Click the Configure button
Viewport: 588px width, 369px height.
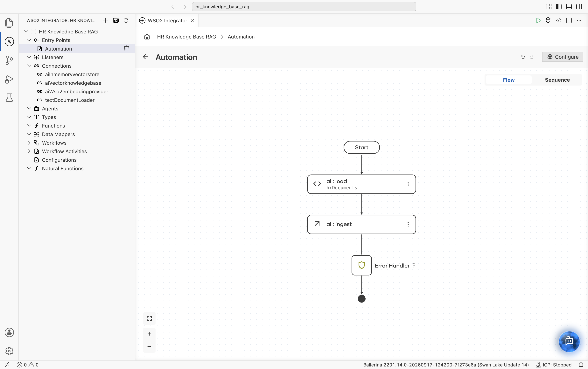(x=562, y=57)
